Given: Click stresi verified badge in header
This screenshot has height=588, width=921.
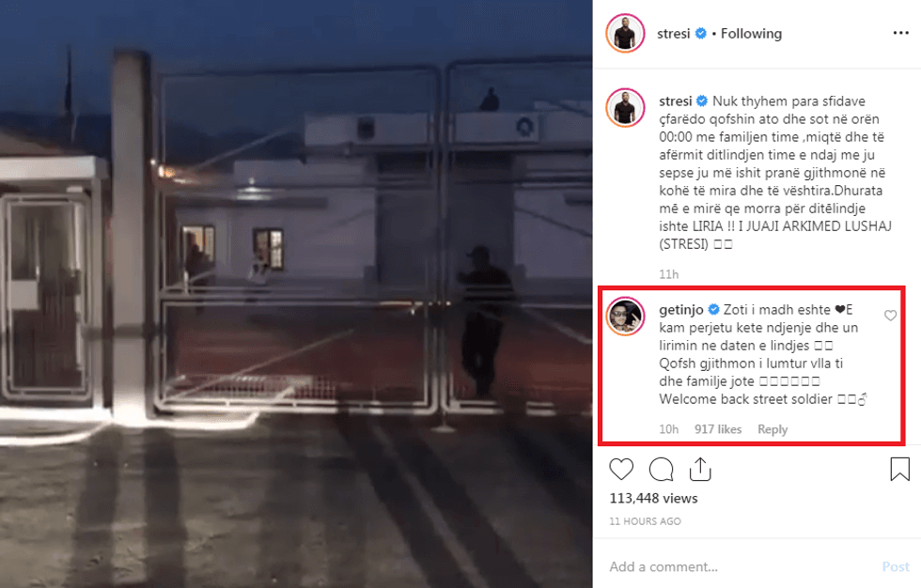Looking at the screenshot, I should pos(701,34).
